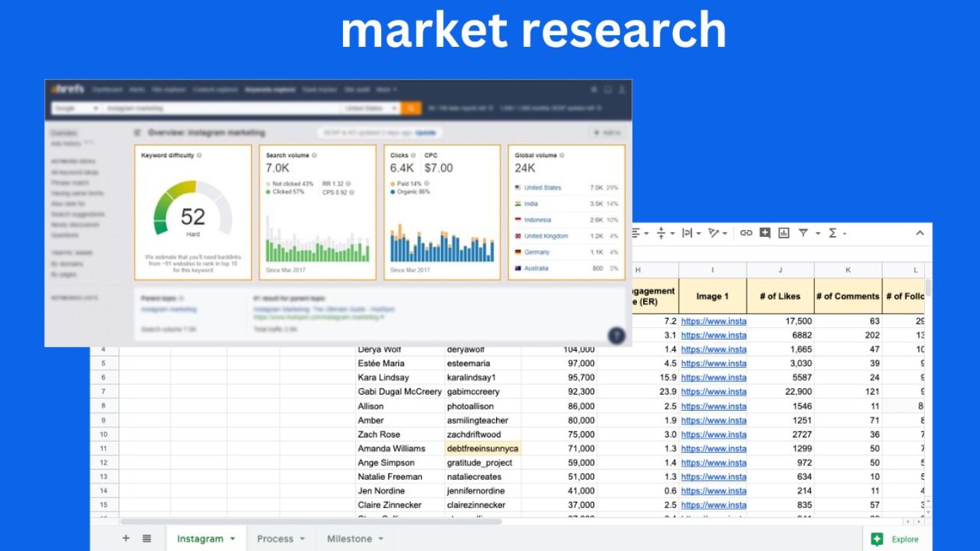This screenshot has height=551, width=980.
Task: Open the Milestone sheet tab menu arrow
Action: (x=380, y=539)
